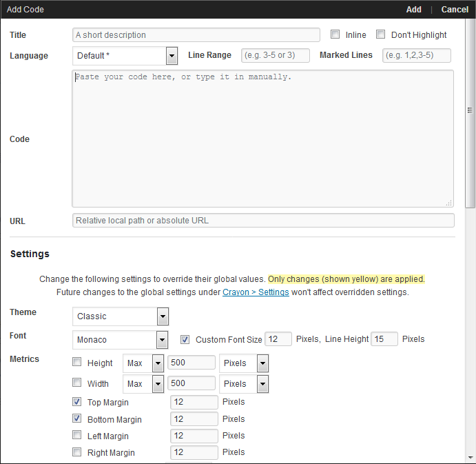The image size is (476, 464).
Task: Click the Add button in header
Action: (413, 10)
